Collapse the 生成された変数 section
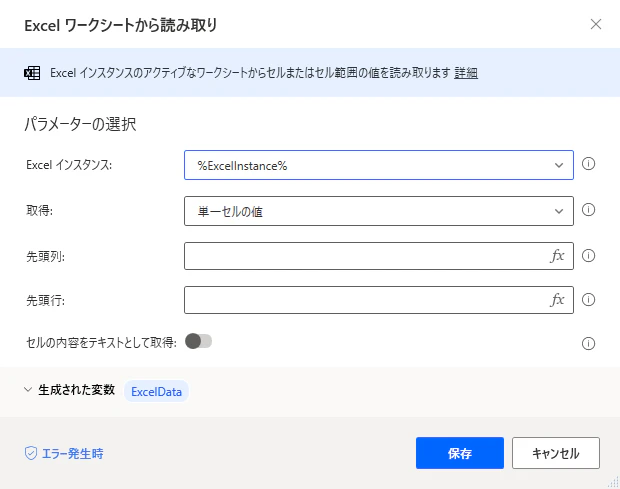The height and width of the screenshot is (489, 620). pos(28,390)
